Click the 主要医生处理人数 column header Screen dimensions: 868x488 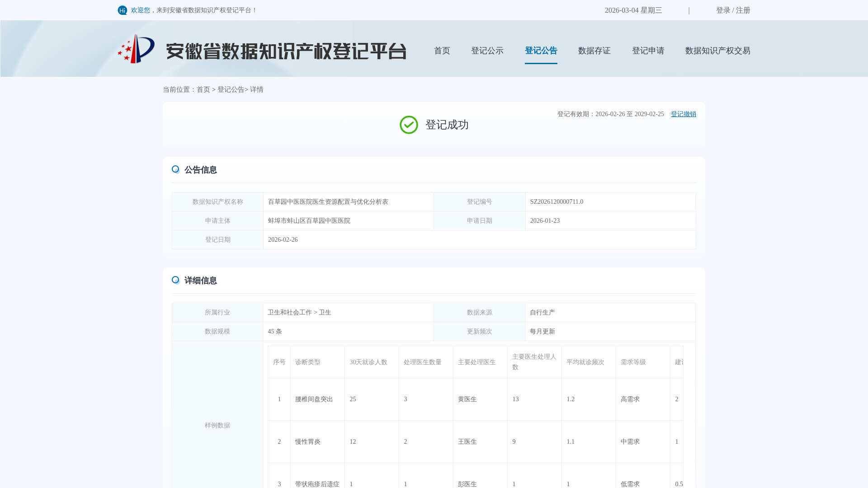534,362
